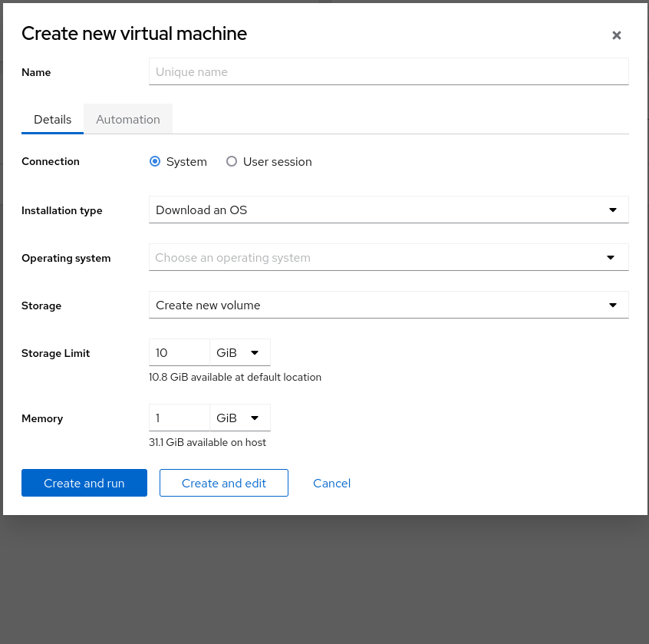Click the 'Choose an operating system' text box
This screenshot has height=644, width=649.
coord(368,258)
